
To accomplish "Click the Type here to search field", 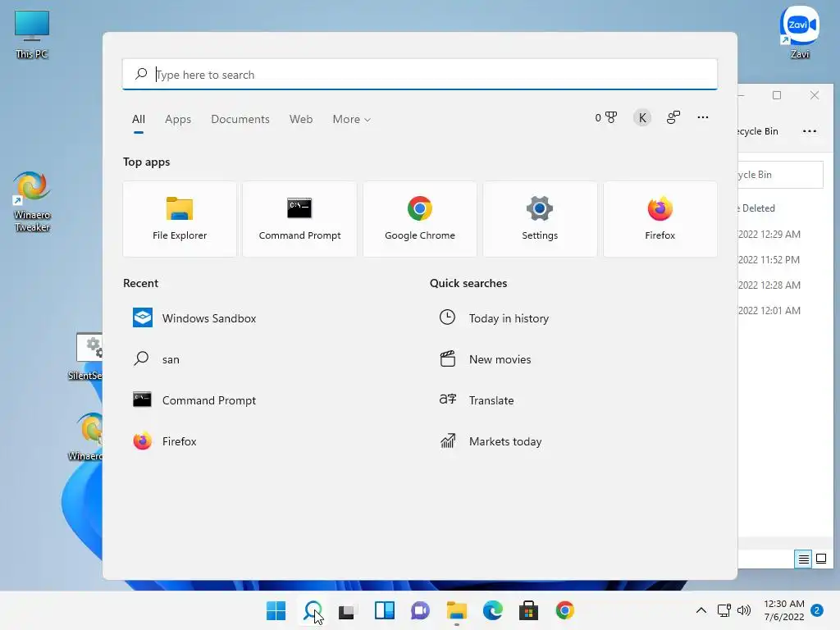I will click(419, 75).
